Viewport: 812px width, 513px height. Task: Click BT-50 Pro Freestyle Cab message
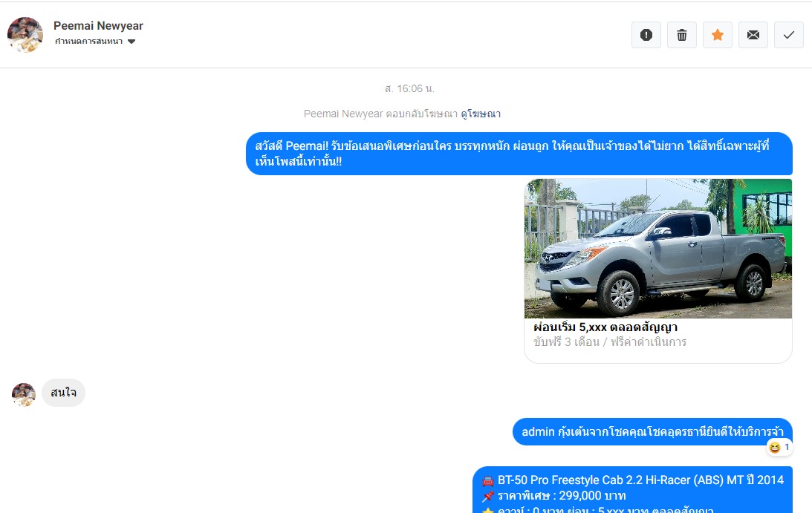(632, 490)
